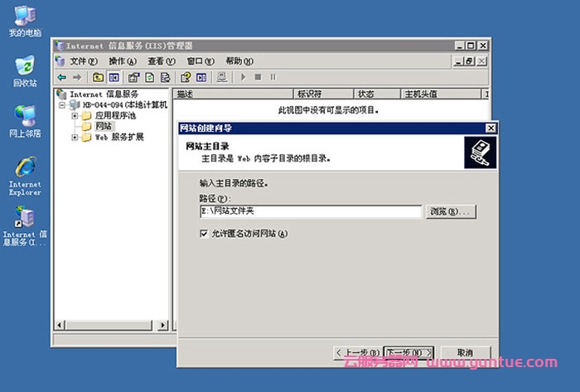
Task: Click the up one level folder icon
Action: (x=99, y=77)
